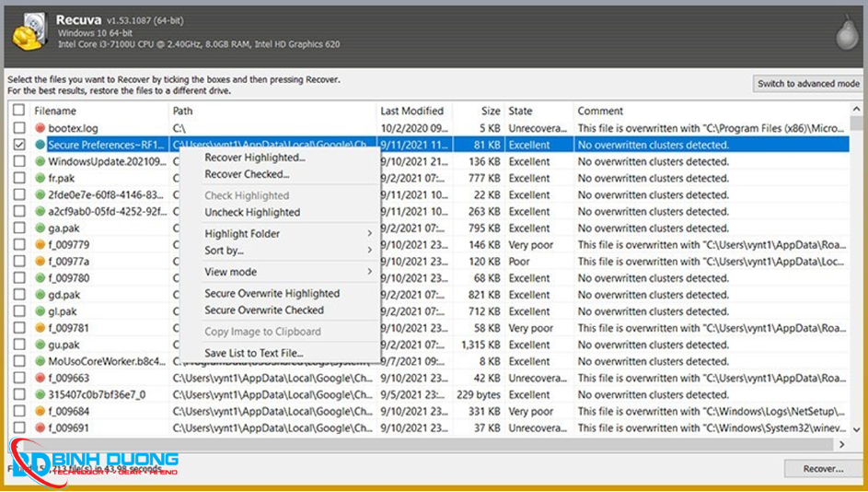The height and width of the screenshot is (492, 868).
Task: Click the Recuva hard hat logo icon
Action: click(x=29, y=33)
